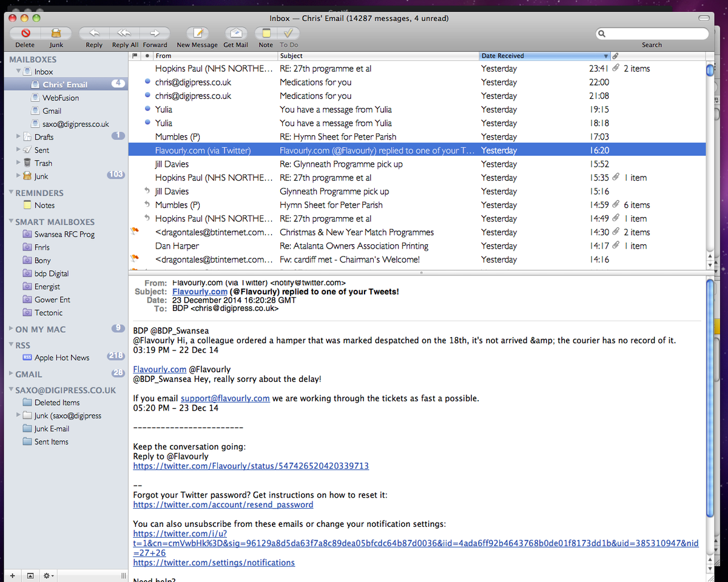Open the Swansea RFC Prog smart mailbox
This screenshot has width=728, height=582.
[64, 234]
